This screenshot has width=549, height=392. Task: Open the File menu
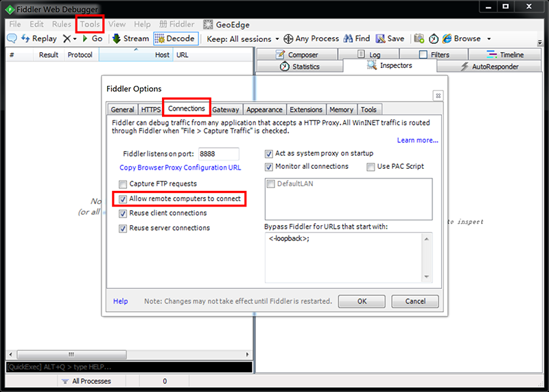15,24
